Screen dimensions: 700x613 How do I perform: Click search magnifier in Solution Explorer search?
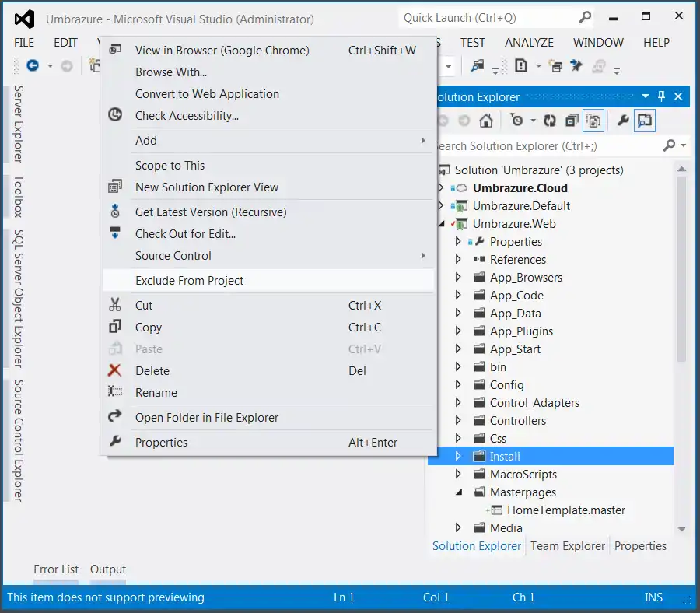pyautogui.click(x=669, y=145)
